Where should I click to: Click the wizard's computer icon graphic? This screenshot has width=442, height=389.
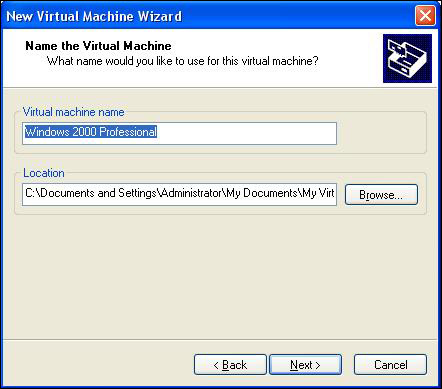[407, 58]
